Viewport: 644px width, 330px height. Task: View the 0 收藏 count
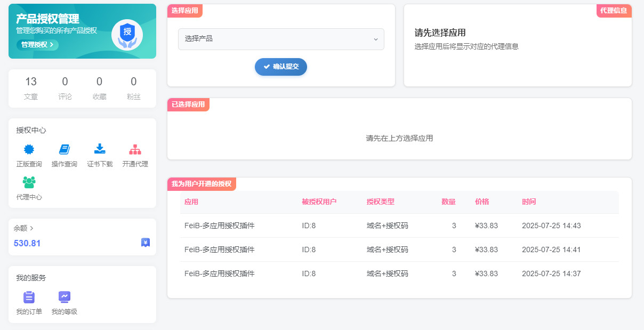tap(99, 88)
